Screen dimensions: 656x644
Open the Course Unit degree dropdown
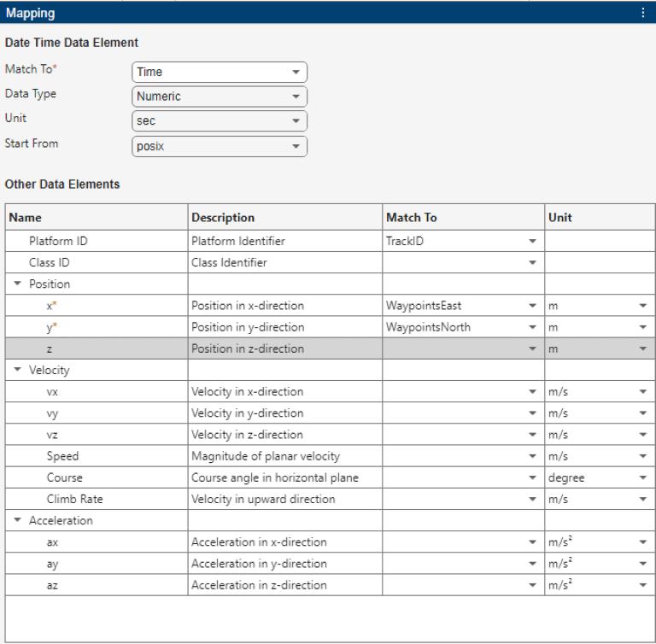coord(642,477)
